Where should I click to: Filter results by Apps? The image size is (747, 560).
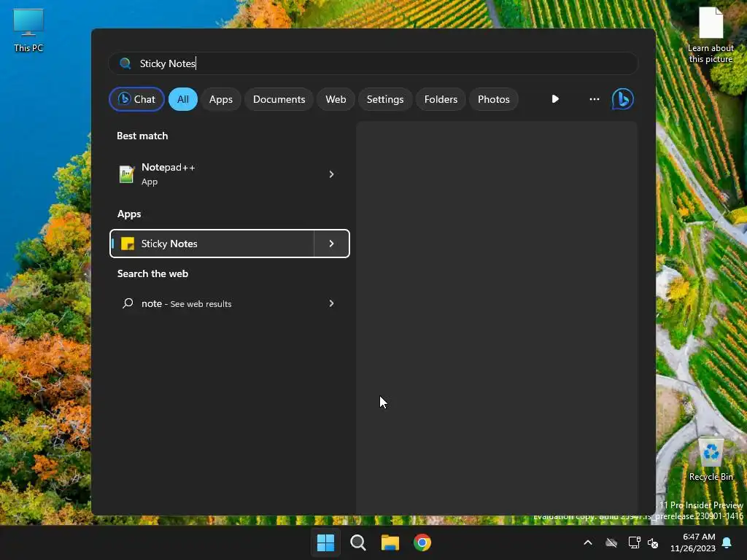(x=221, y=99)
